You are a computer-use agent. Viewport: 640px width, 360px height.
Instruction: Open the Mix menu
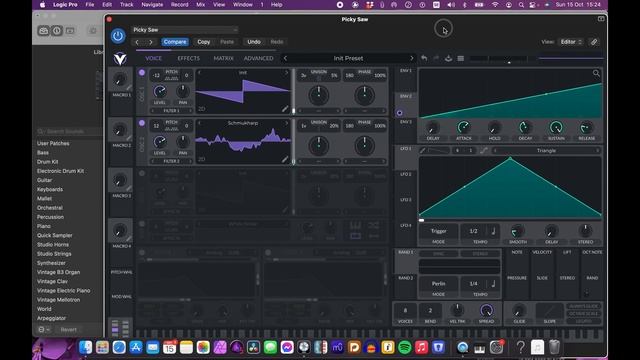pos(200,4)
